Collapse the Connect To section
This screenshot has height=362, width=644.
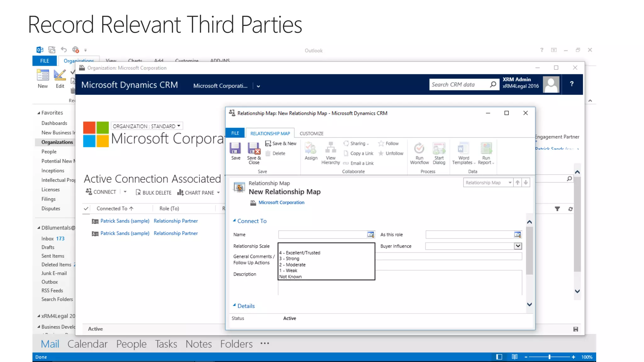pyautogui.click(x=234, y=221)
